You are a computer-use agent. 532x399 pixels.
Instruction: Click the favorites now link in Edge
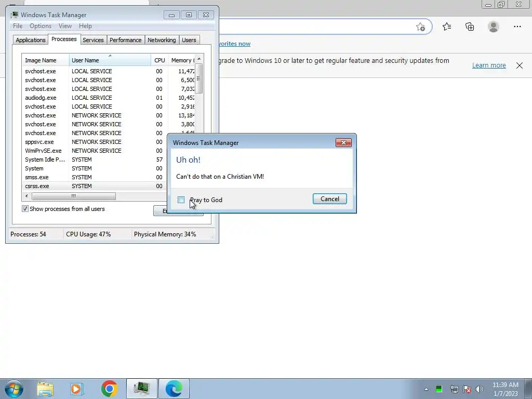(x=235, y=44)
